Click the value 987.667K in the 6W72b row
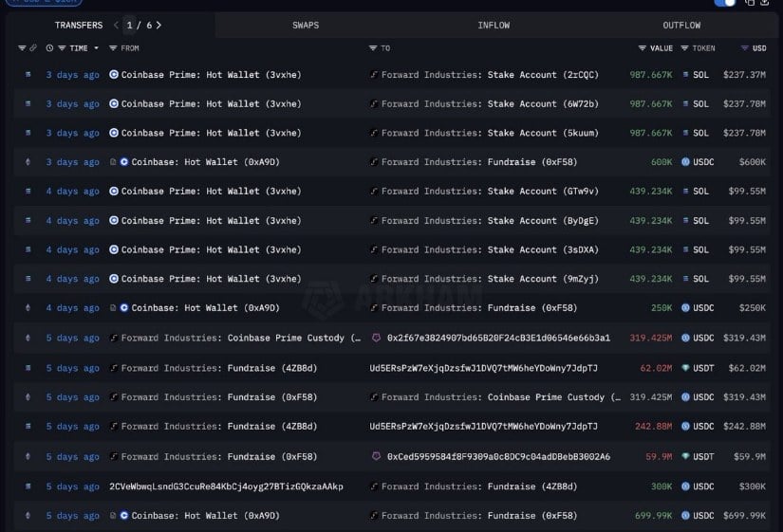Screen dimensions: 783x532 651,103
